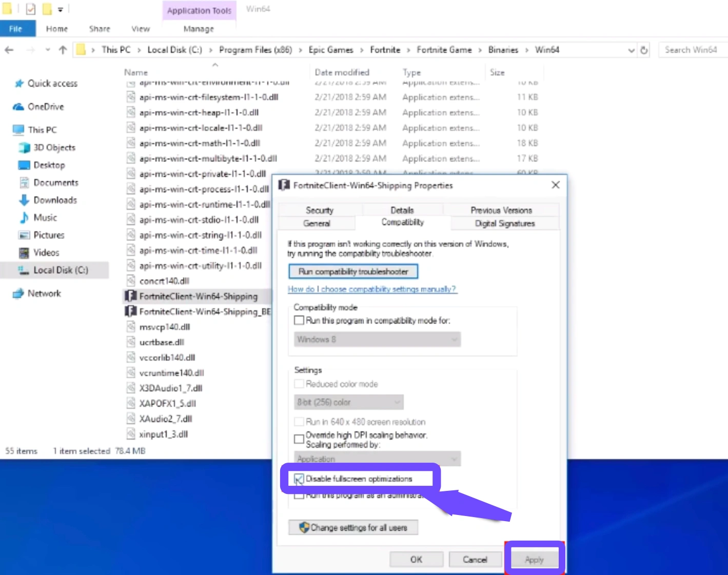
Task: Open the choose compatibility settings manually link
Action: tap(372, 289)
